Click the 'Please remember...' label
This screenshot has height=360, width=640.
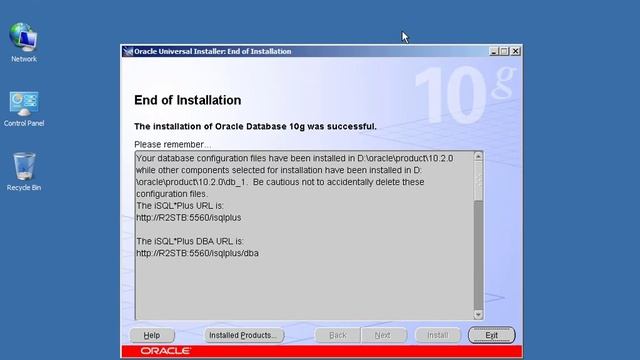tap(172, 144)
